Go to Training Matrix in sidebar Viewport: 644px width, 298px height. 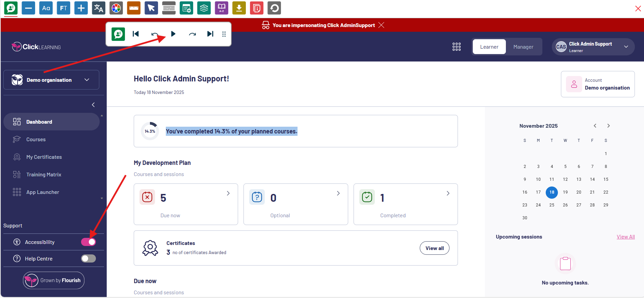pyautogui.click(x=44, y=175)
